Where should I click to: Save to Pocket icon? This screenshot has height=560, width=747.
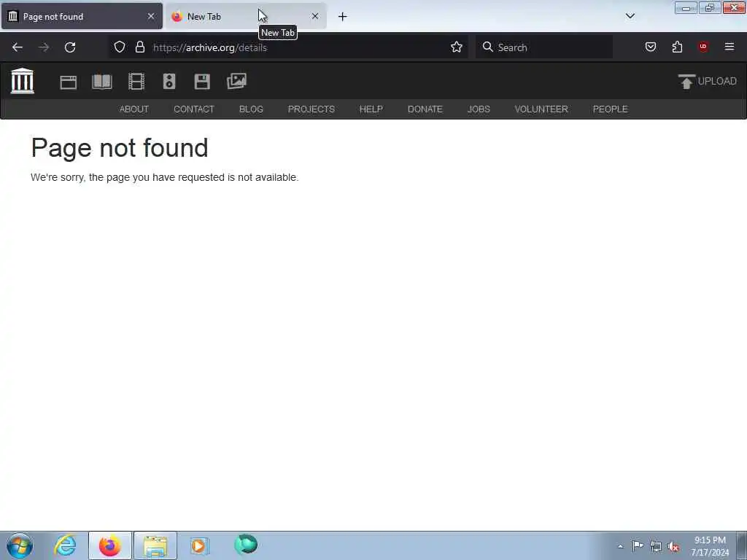[651, 47]
